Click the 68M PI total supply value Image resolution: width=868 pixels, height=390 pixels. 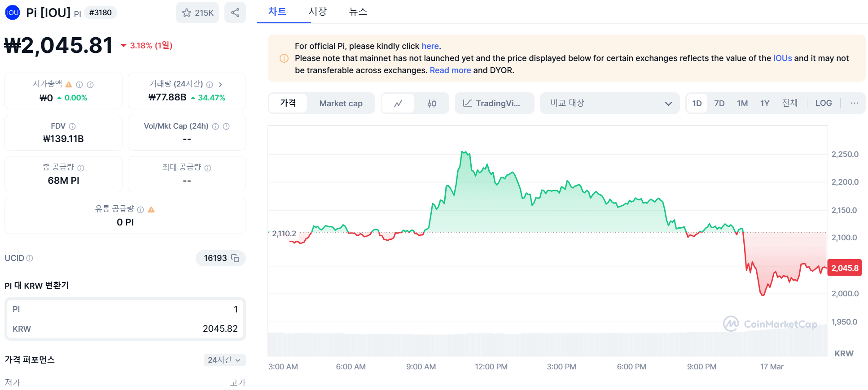tap(63, 181)
